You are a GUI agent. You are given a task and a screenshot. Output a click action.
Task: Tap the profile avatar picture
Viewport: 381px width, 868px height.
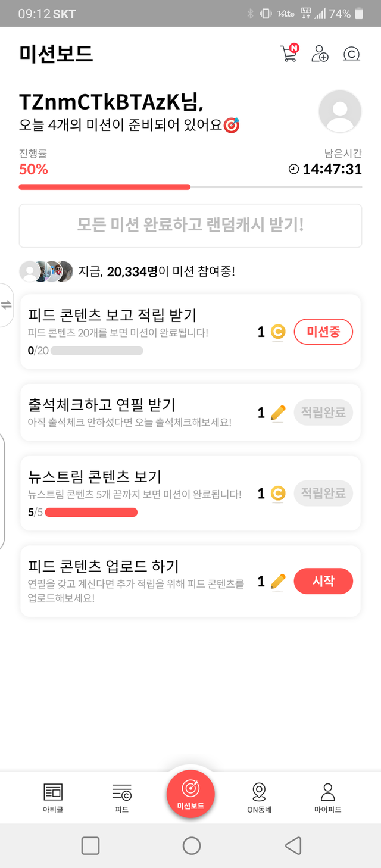point(340,111)
